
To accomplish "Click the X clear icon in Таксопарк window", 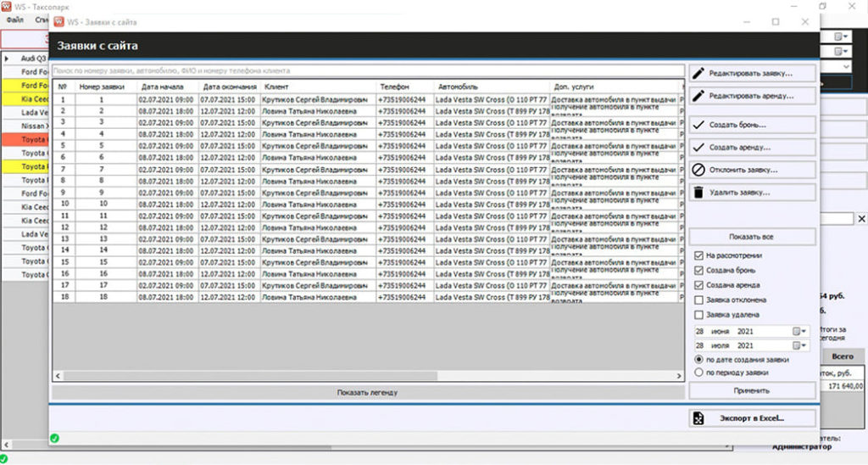I will tap(861, 219).
